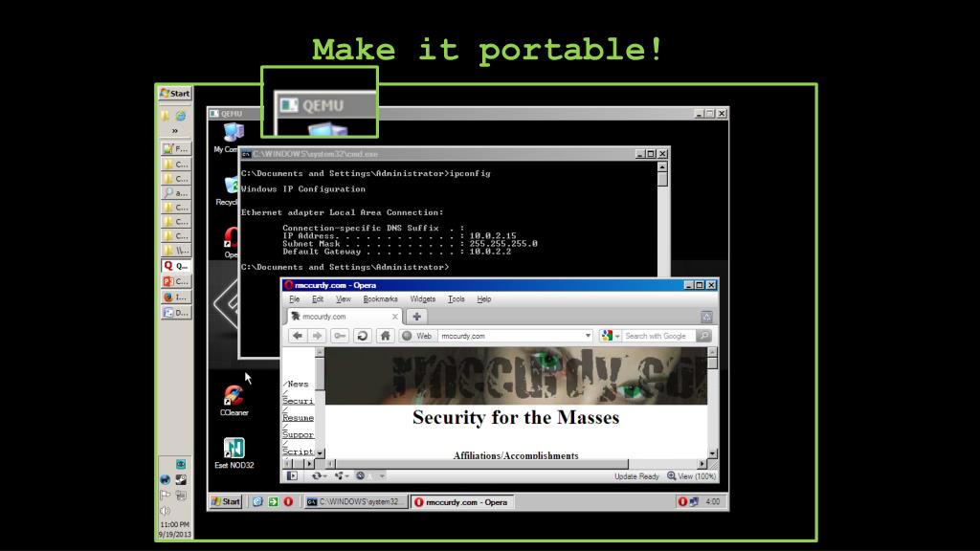This screenshot has width=980, height=551.
Task: Click host clock showing 11:00 PM
Action: [174, 525]
